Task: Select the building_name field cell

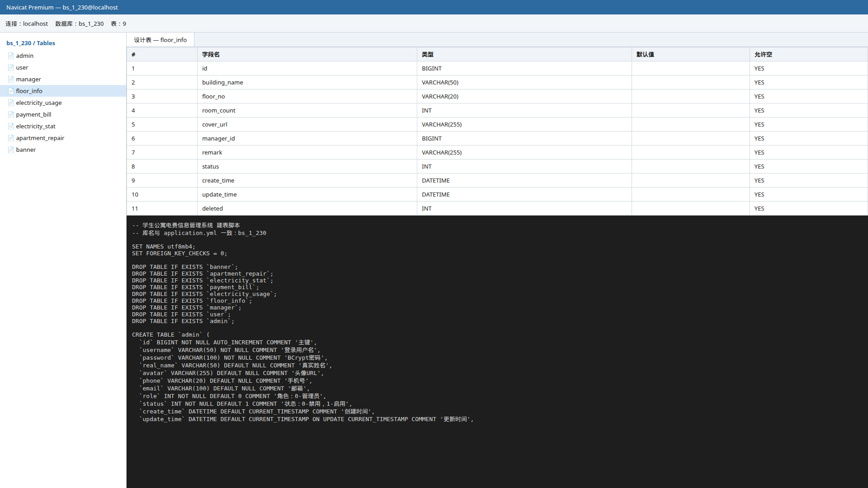Action: 307,82
